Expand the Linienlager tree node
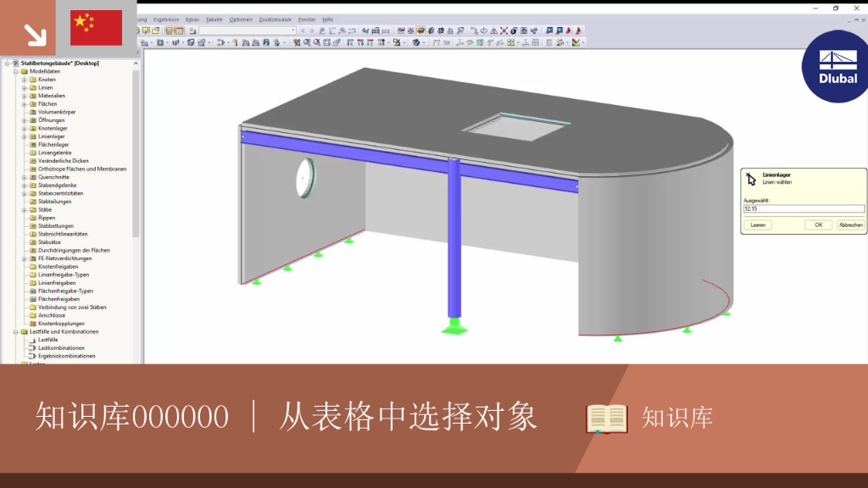Viewport: 868px width, 488px height. click(25, 136)
